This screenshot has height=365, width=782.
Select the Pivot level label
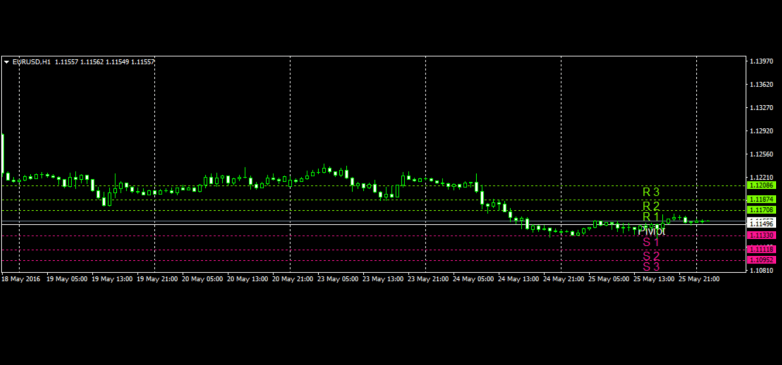tap(651, 231)
